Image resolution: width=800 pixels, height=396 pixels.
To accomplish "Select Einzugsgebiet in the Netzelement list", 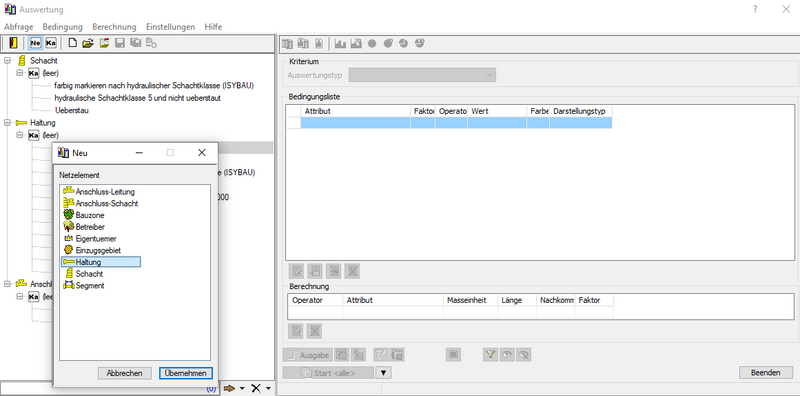I will pos(91,250).
